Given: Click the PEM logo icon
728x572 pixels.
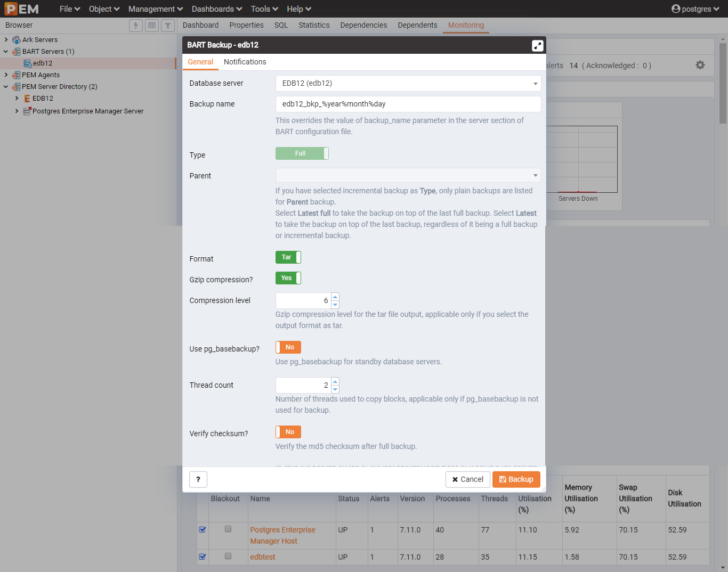Looking at the screenshot, I should point(22,9).
